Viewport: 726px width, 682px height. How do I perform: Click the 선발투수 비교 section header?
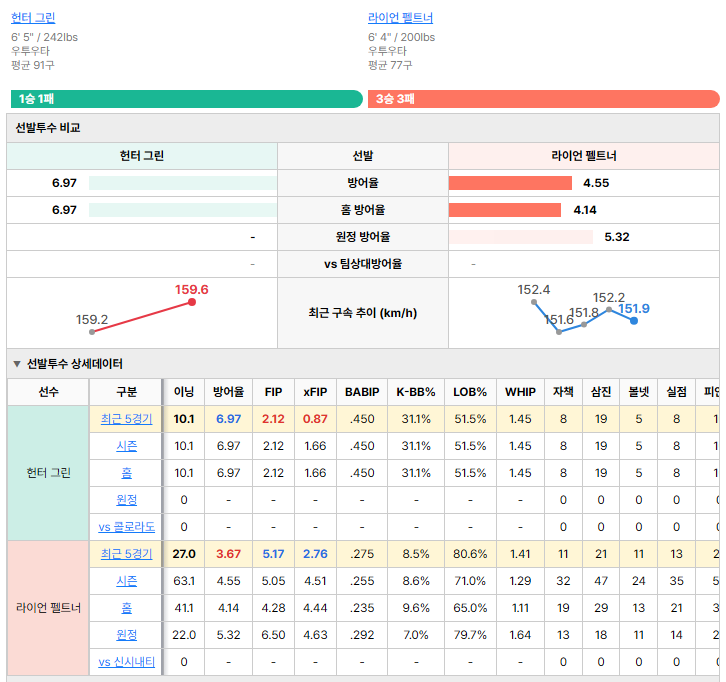point(363,128)
